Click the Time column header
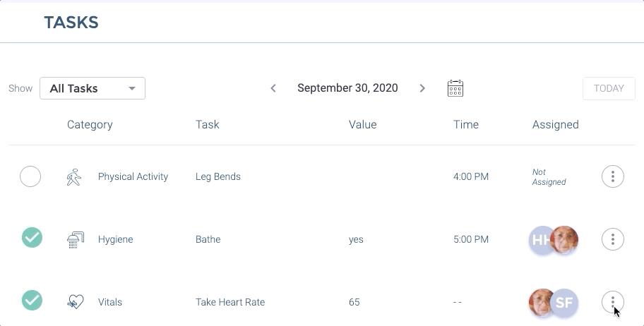 [x=466, y=125]
